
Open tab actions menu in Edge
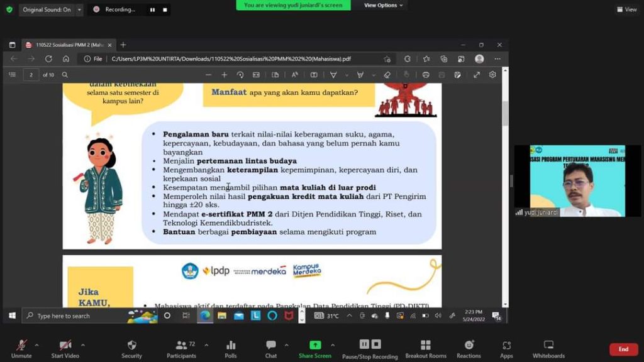tap(12, 45)
